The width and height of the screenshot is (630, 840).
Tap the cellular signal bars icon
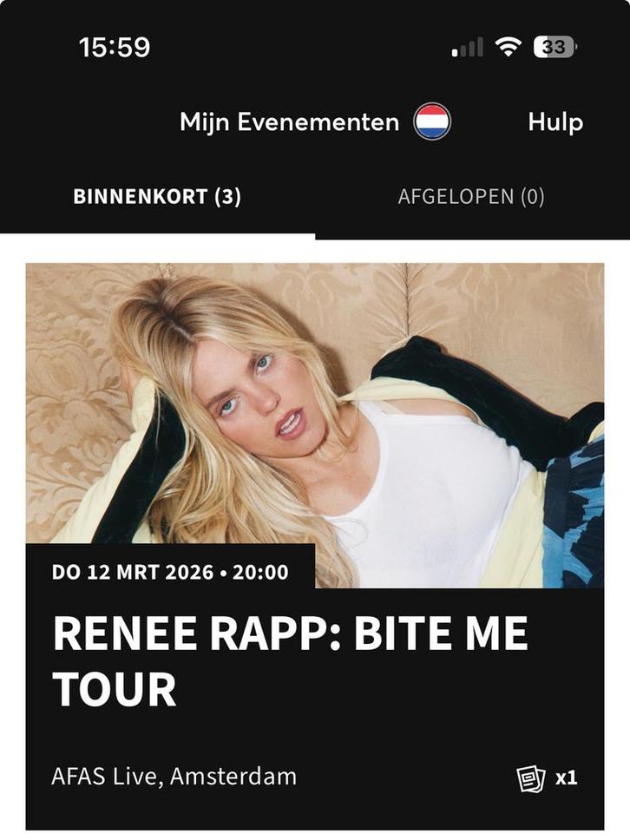coord(468,47)
